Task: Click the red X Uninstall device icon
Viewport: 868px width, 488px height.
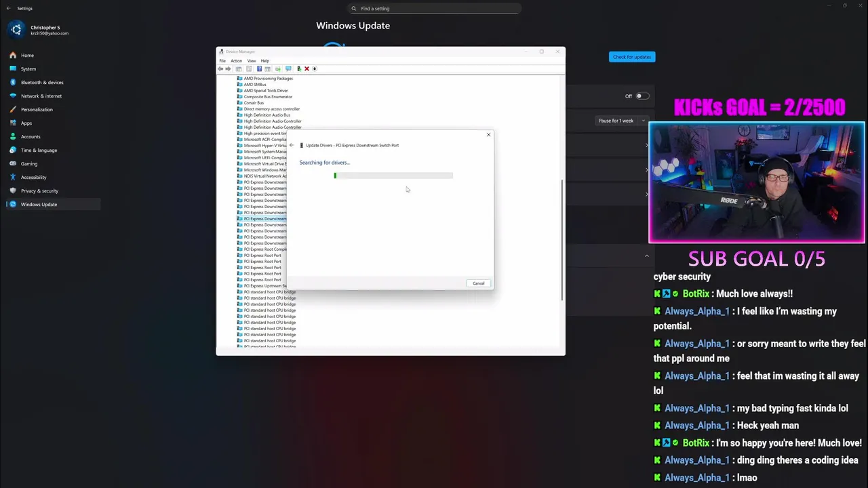Action: (x=307, y=68)
